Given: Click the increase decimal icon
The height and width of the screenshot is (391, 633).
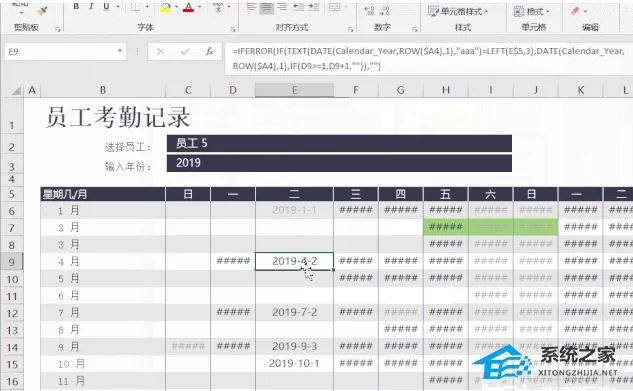Looking at the screenshot, I should 369,11.
